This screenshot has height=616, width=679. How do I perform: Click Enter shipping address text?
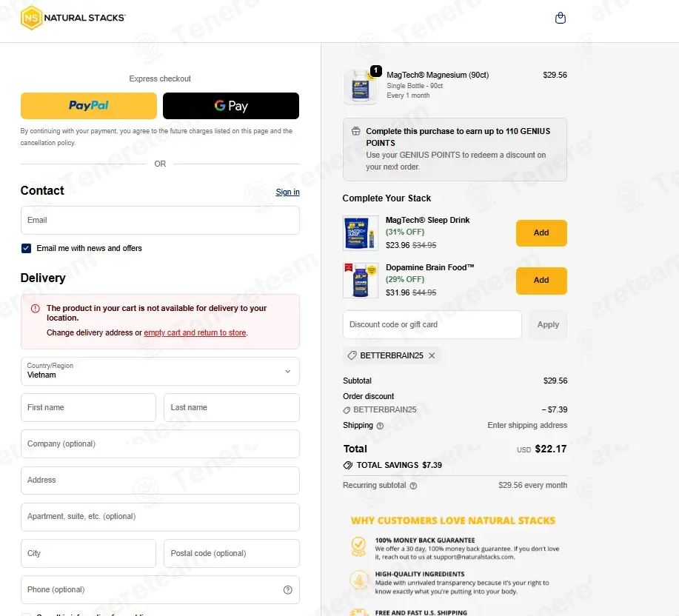(527, 425)
